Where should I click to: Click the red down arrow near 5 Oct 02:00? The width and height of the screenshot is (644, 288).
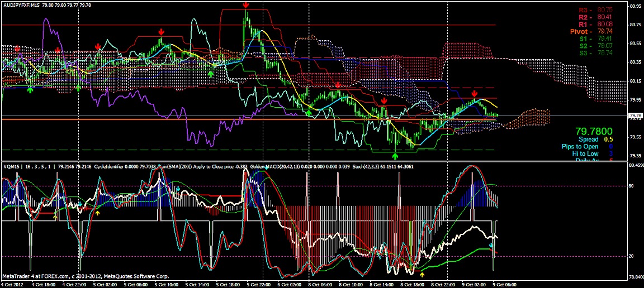click(x=98, y=46)
